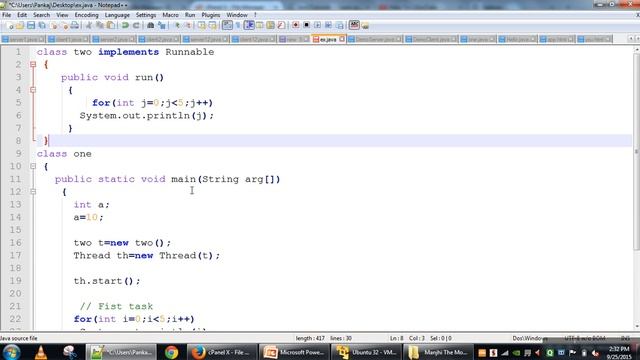Switch to the DemoClient.java tab
Image resolution: width=640 pixels, height=360 pixels.
[431, 39]
